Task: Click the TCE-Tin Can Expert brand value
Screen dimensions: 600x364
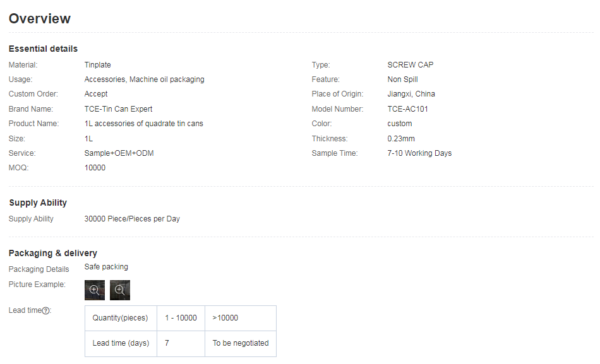Action: click(118, 109)
